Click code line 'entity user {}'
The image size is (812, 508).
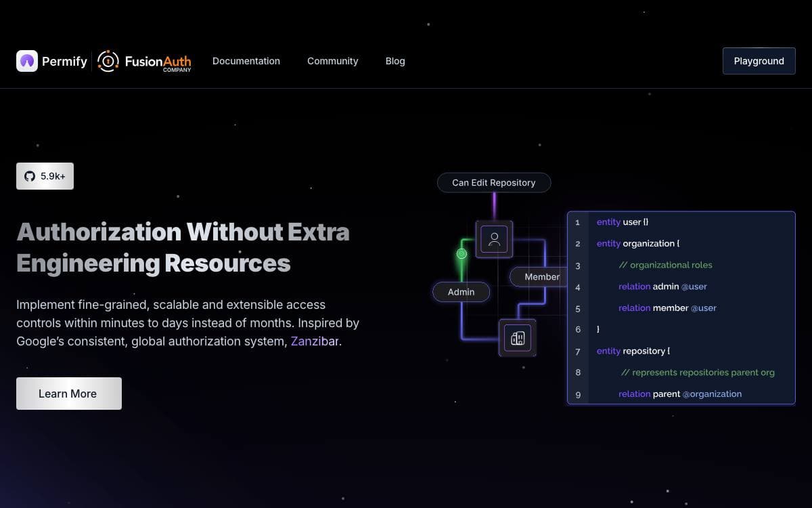coord(623,222)
